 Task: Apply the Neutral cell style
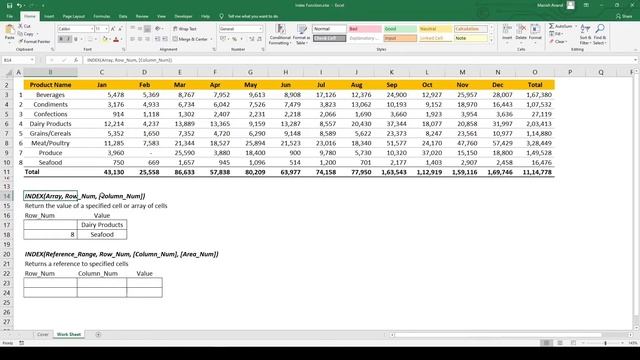[436, 29]
